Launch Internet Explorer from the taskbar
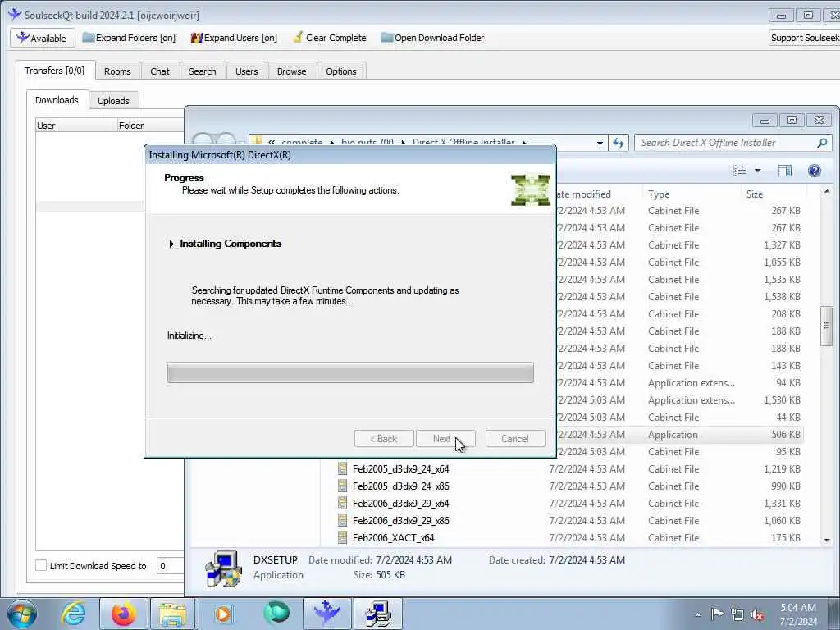Image resolution: width=840 pixels, height=630 pixels. [72, 614]
